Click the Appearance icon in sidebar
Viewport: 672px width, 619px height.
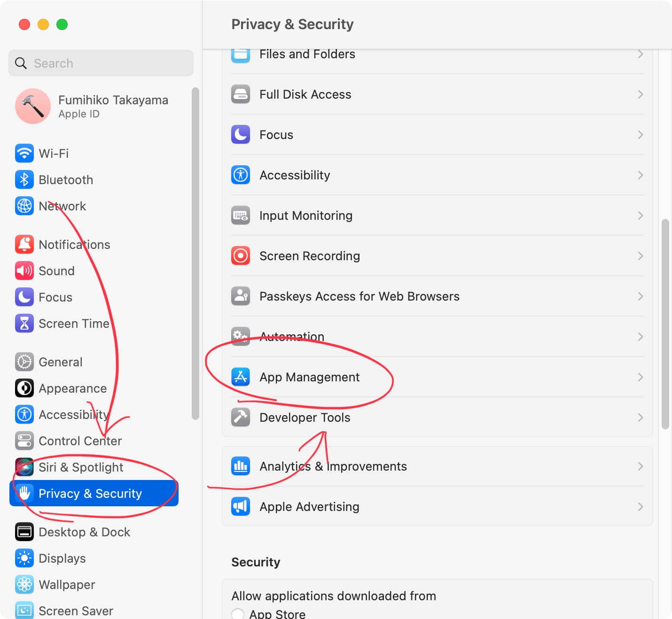coord(24,388)
